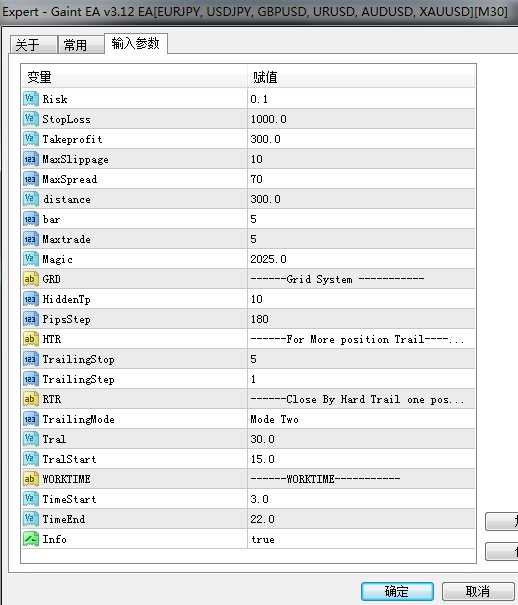Click the Magic variable icon
518x605 pixels.
(30, 259)
